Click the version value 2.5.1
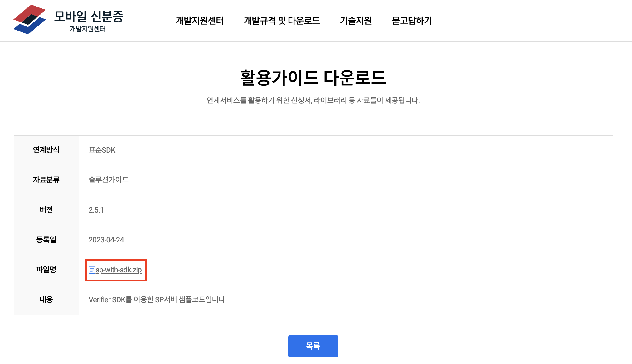This screenshot has width=632, height=364. pyautogui.click(x=96, y=210)
